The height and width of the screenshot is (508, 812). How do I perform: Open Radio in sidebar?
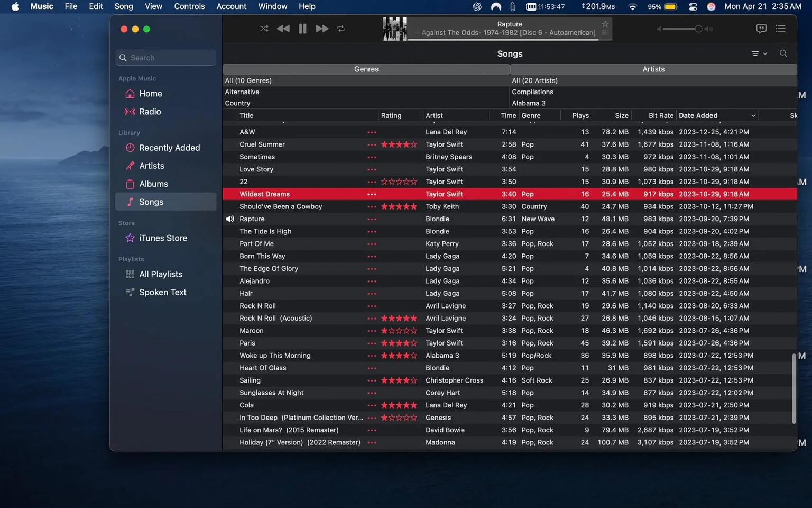point(165,112)
